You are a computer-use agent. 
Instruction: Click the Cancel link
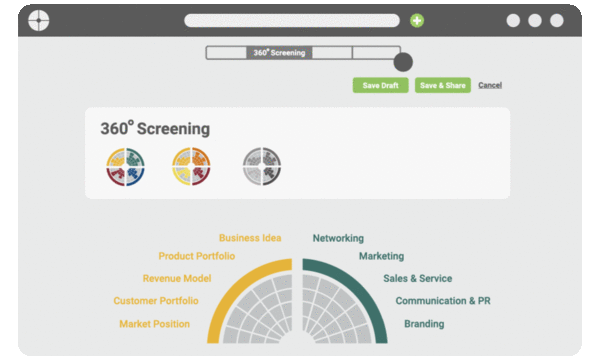[x=490, y=85]
